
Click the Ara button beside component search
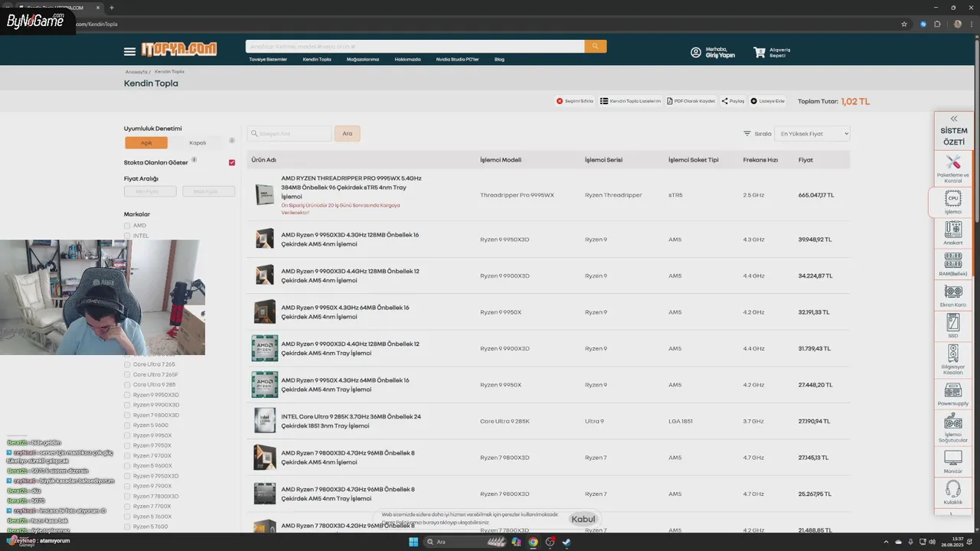point(347,133)
